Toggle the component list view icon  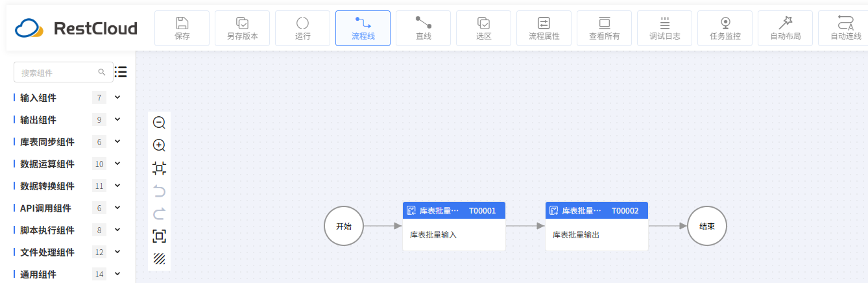point(121,72)
